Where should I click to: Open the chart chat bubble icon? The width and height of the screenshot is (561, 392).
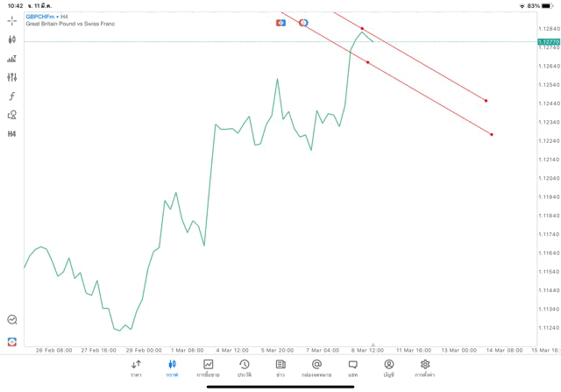tap(12, 320)
